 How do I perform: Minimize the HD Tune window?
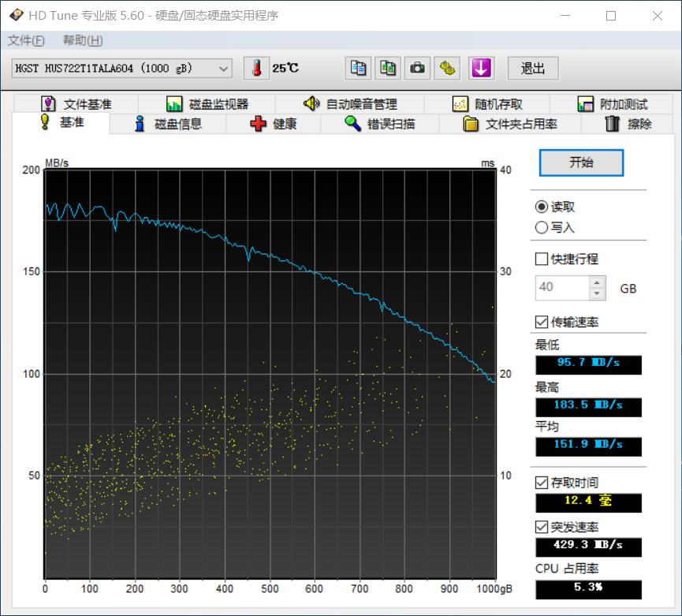pos(565,16)
